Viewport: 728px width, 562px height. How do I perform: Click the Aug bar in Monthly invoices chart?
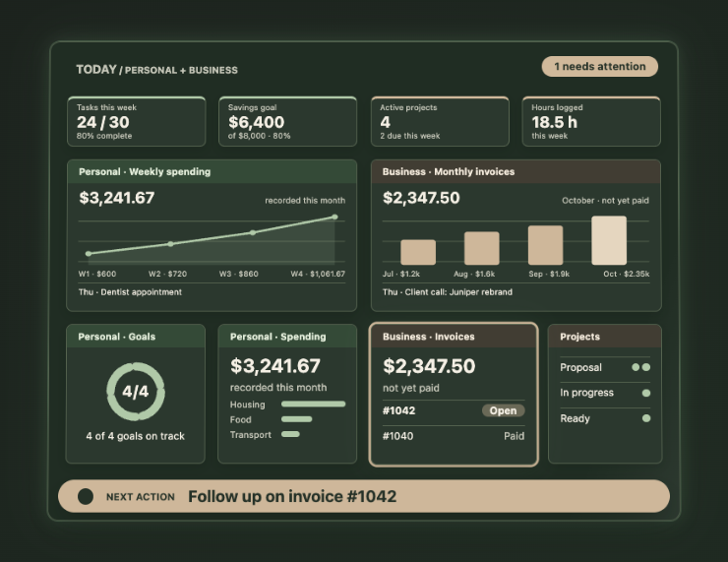point(482,248)
